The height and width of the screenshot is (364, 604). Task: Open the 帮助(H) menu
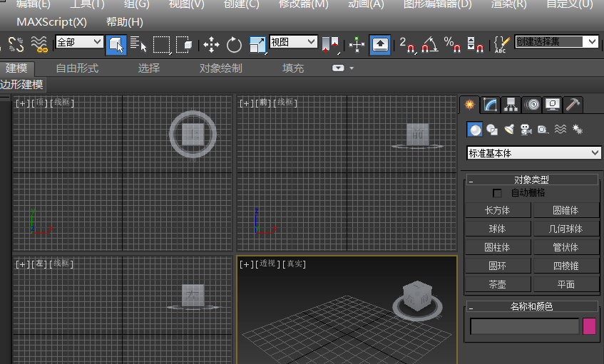[x=124, y=22]
